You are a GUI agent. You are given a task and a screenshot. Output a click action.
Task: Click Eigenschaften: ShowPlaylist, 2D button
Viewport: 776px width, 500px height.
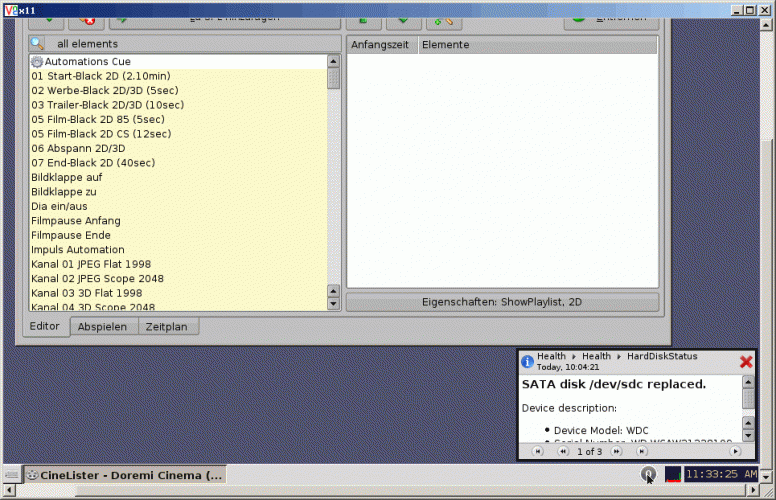501,302
